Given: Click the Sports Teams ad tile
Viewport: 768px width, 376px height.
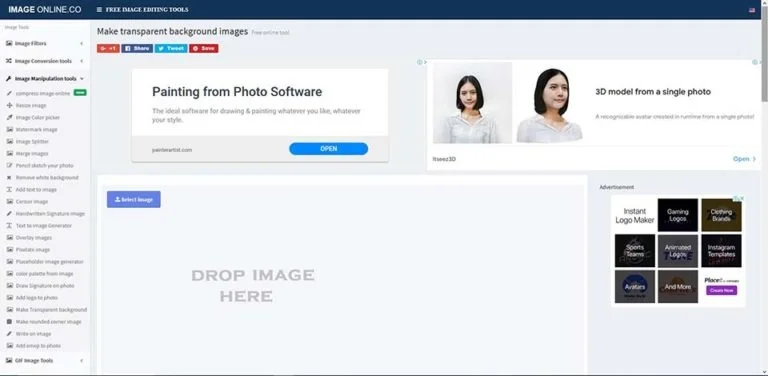Looking at the screenshot, I should [x=635, y=251].
